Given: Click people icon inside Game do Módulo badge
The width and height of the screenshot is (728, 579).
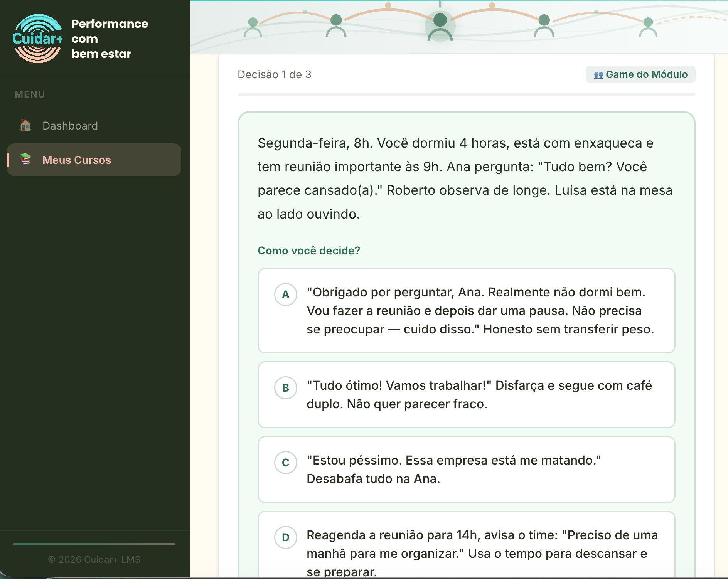Looking at the screenshot, I should point(598,75).
